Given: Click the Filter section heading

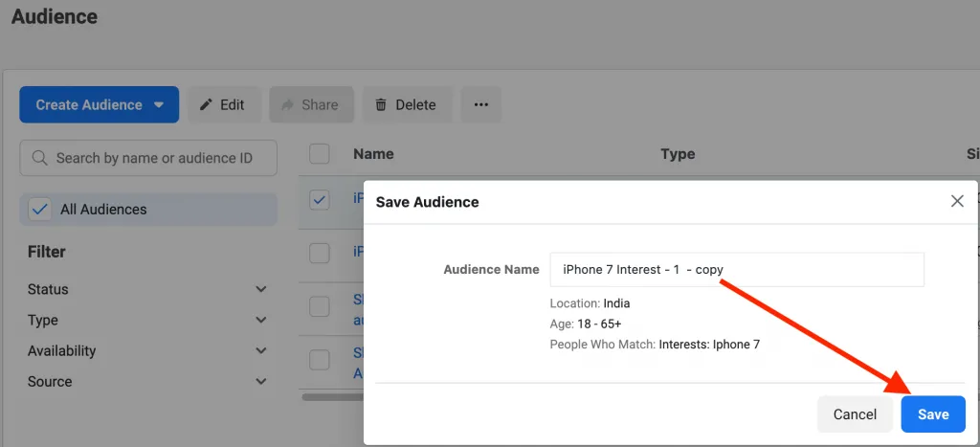Looking at the screenshot, I should [x=46, y=252].
